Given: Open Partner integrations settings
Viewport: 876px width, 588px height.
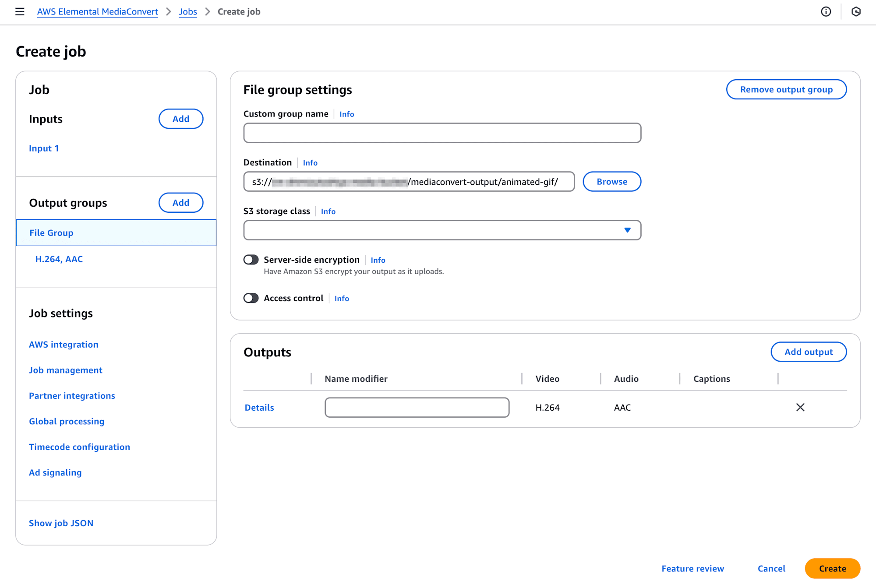Looking at the screenshot, I should (72, 396).
